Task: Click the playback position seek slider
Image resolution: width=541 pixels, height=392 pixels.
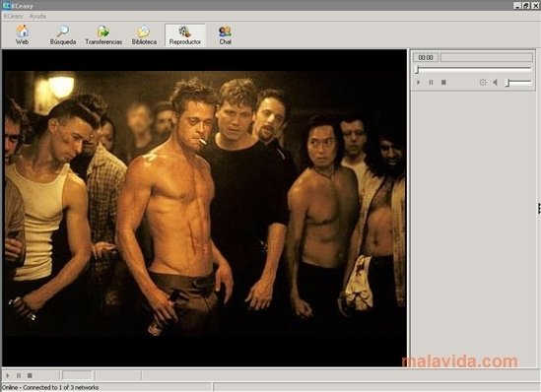Action: pyautogui.click(x=473, y=69)
